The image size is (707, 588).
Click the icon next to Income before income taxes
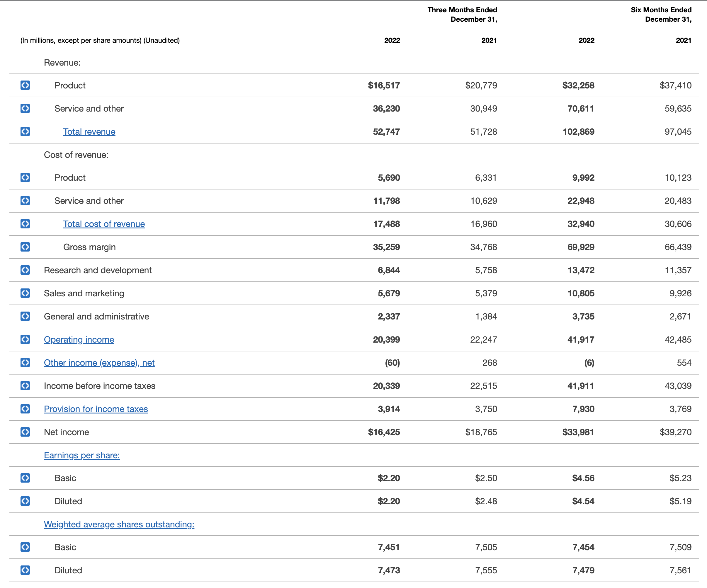25,386
